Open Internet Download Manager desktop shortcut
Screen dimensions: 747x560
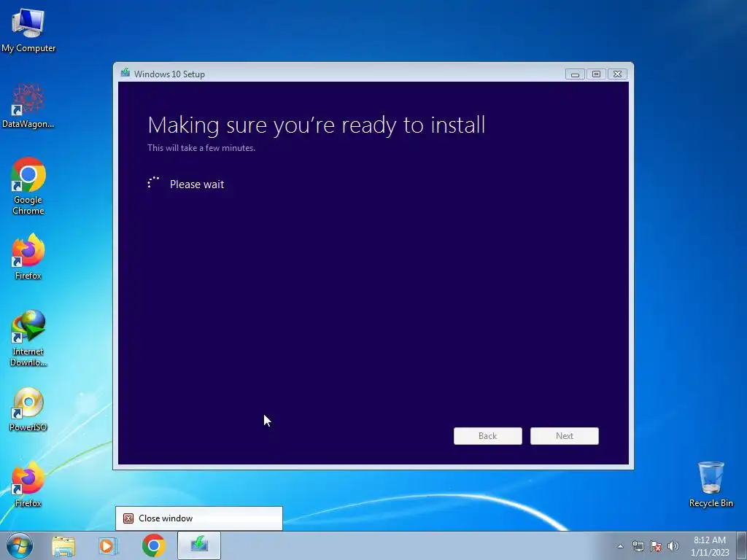[28, 338]
